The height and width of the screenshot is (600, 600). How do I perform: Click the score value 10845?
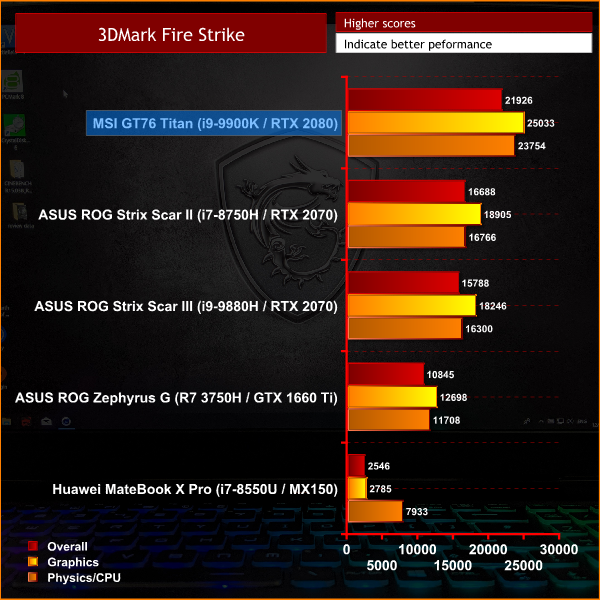[440, 375]
